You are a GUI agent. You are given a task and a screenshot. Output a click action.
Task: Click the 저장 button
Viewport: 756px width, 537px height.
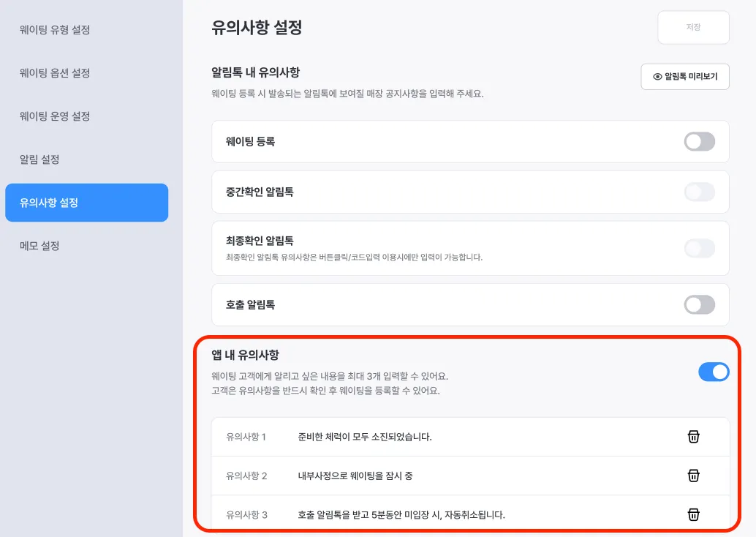pos(693,28)
